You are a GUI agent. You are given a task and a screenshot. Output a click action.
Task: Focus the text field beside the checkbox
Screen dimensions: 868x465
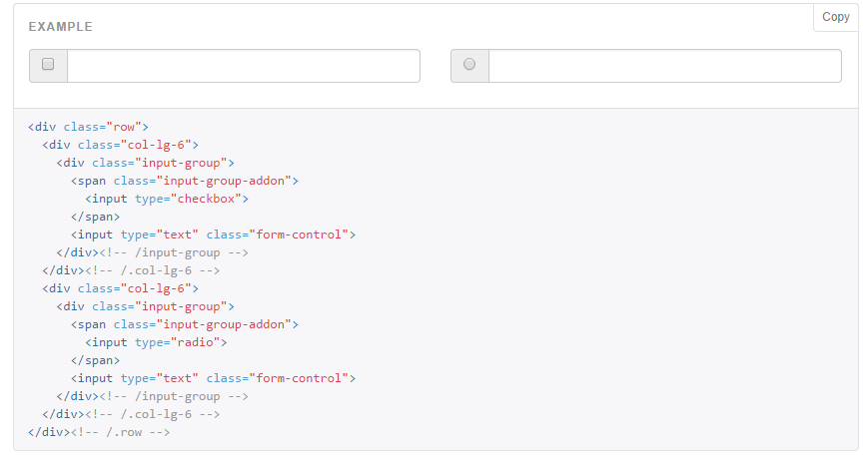(x=243, y=66)
